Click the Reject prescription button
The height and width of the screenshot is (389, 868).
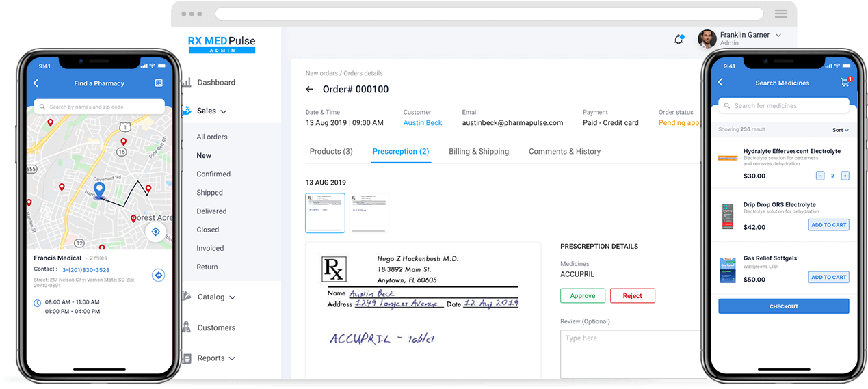pyautogui.click(x=632, y=296)
